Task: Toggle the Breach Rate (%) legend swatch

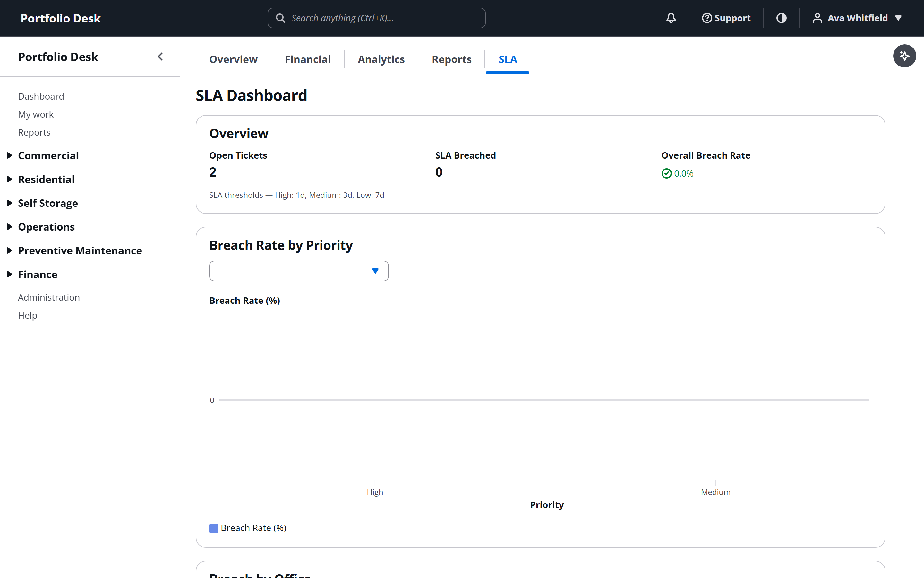Action: [x=213, y=528]
